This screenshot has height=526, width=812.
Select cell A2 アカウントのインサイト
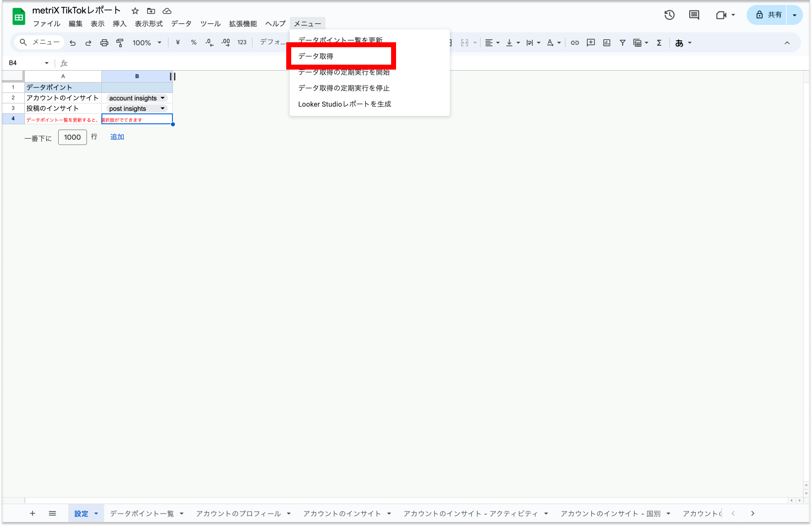[x=63, y=98]
